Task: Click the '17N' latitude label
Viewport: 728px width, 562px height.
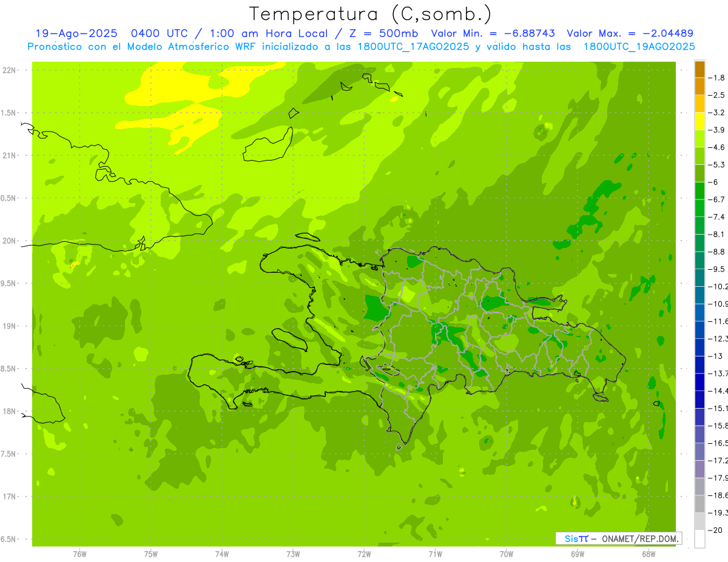Action: click(8, 497)
